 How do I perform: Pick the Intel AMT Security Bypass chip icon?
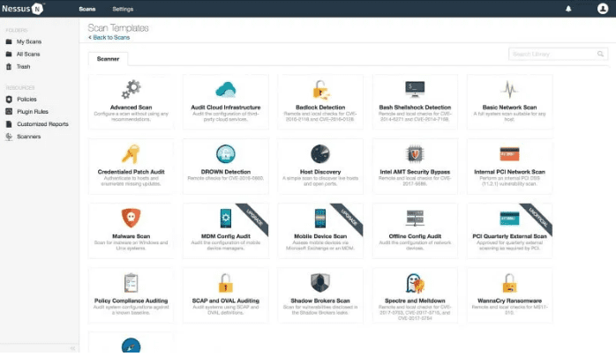click(415, 153)
